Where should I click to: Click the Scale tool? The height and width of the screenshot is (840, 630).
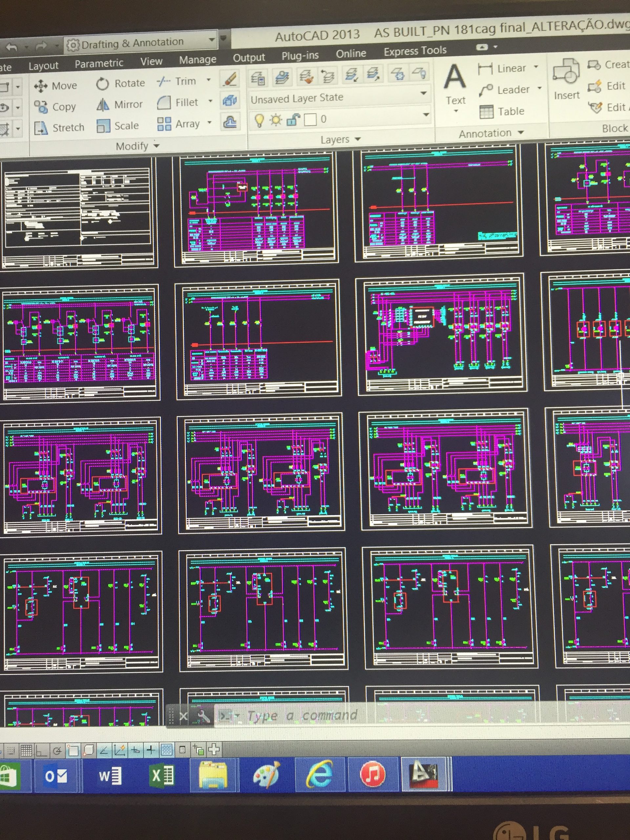click(x=118, y=126)
